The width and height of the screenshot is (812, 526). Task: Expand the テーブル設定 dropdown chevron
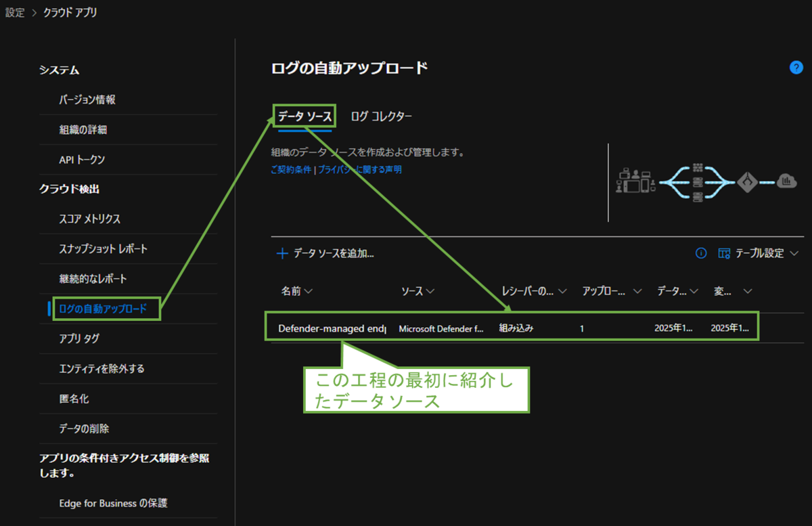pos(794,253)
